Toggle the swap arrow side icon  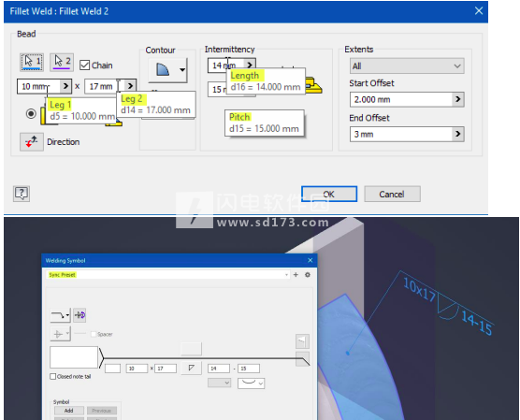click(79, 315)
